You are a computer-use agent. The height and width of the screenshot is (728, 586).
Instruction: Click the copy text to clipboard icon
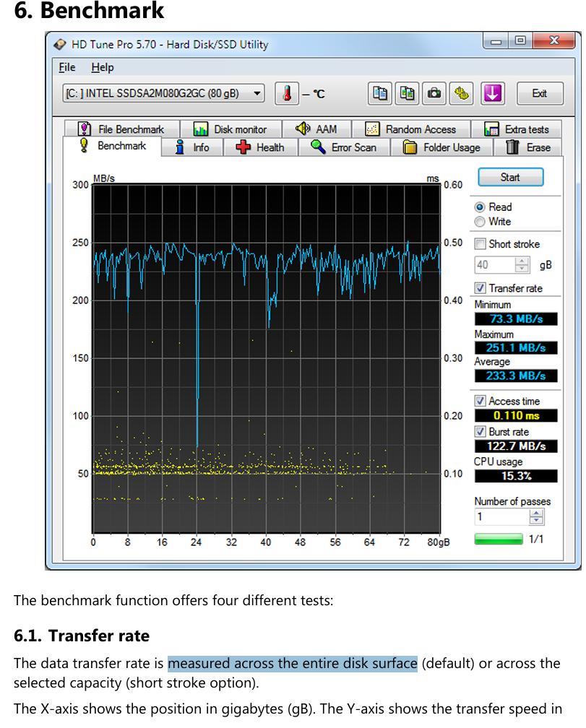pos(380,93)
